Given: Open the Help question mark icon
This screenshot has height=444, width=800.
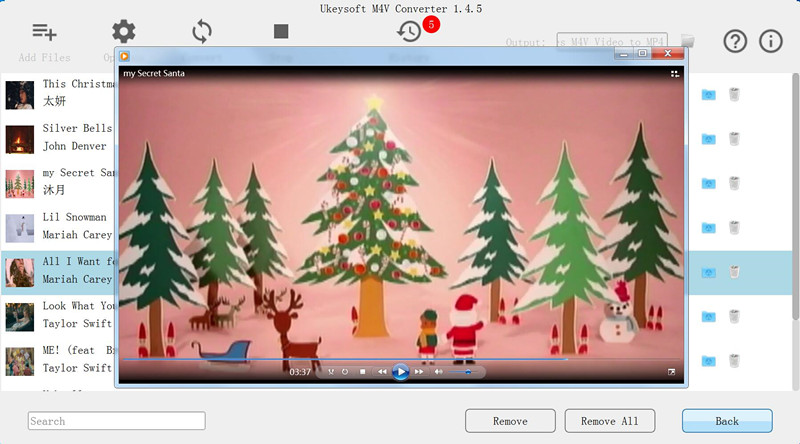Looking at the screenshot, I should [735, 41].
